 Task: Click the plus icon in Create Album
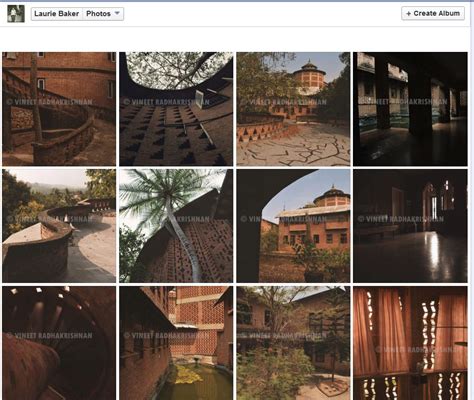coord(408,14)
